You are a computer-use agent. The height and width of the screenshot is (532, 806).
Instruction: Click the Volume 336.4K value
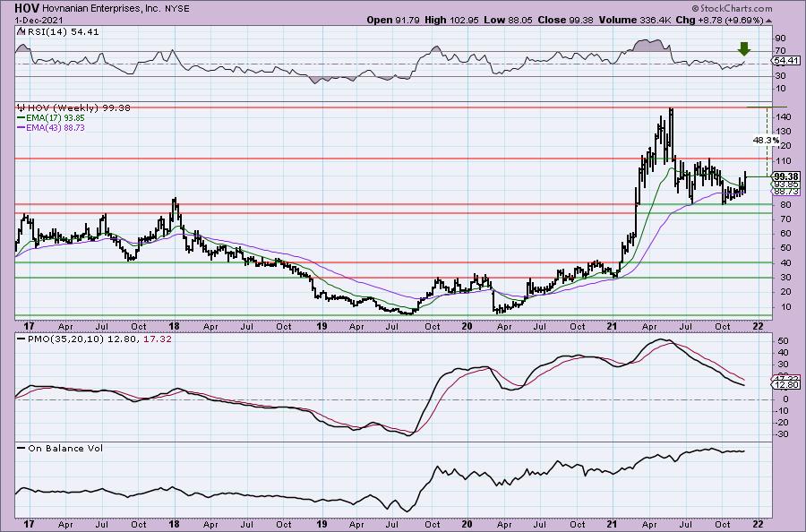(635, 20)
